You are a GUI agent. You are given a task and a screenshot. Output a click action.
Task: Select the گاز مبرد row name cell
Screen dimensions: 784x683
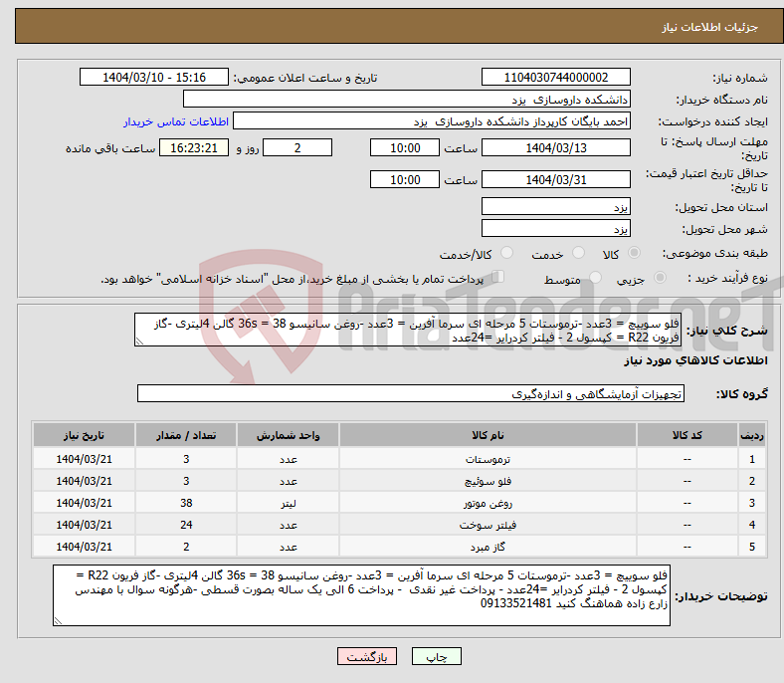point(488,547)
